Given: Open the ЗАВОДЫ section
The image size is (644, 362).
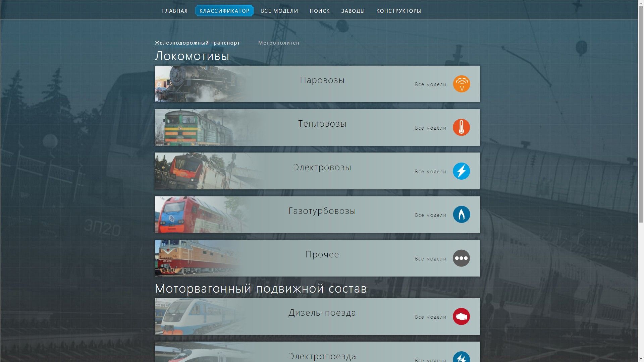Looking at the screenshot, I should tap(353, 11).
